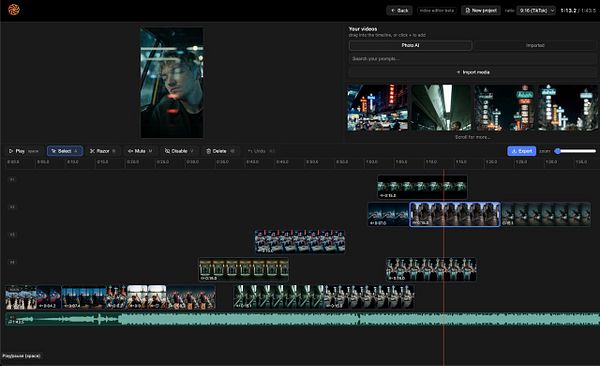
Task: Activate the Select tool
Action: coord(65,151)
